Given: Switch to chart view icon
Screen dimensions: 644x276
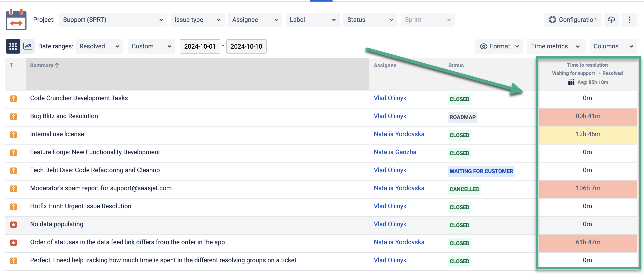Looking at the screenshot, I should 27,46.
